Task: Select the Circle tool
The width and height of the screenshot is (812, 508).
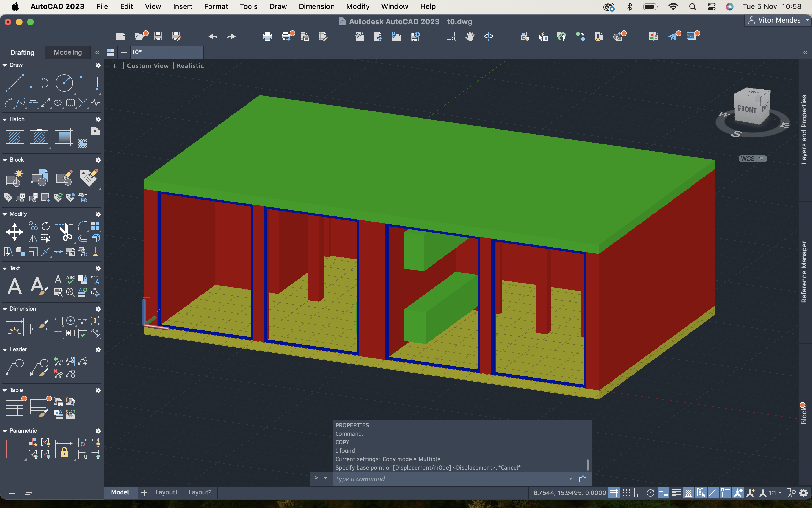Action: point(64,83)
